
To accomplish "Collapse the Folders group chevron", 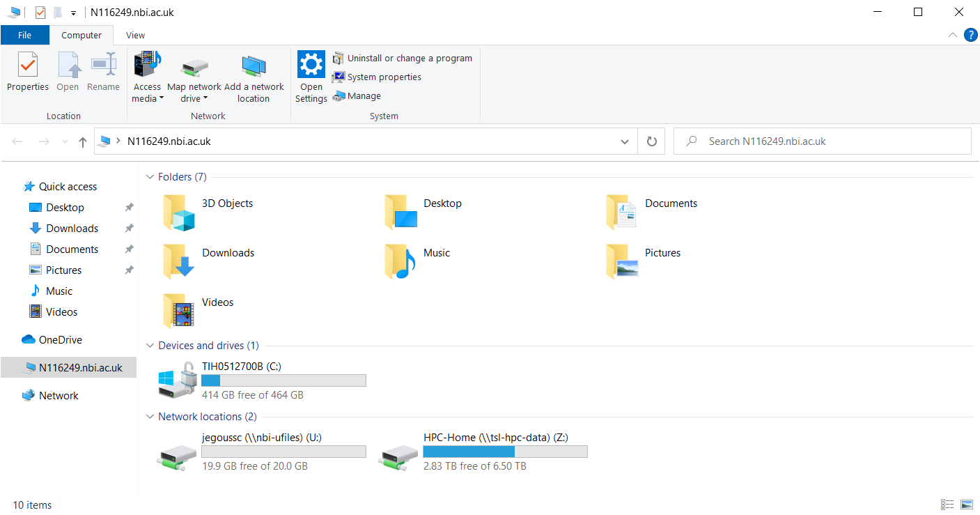I will [x=150, y=177].
